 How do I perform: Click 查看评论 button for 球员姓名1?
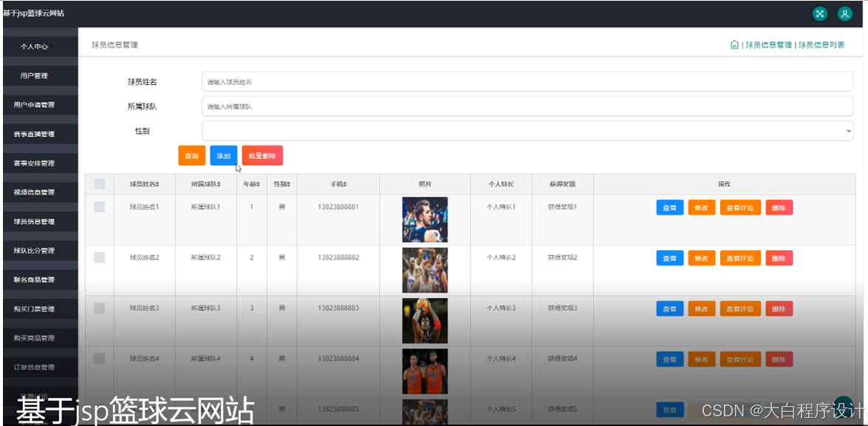click(740, 208)
